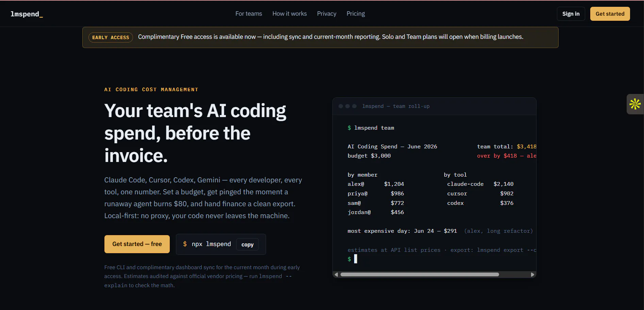The height and width of the screenshot is (310, 644).
Task: Open the Pricing nav link
Action: pyautogui.click(x=356, y=14)
